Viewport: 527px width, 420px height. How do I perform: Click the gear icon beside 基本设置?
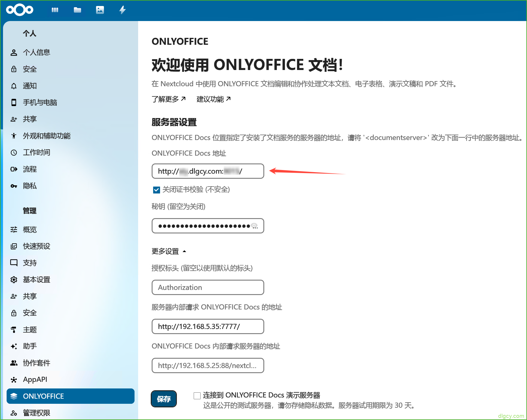pyautogui.click(x=14, y=280)
